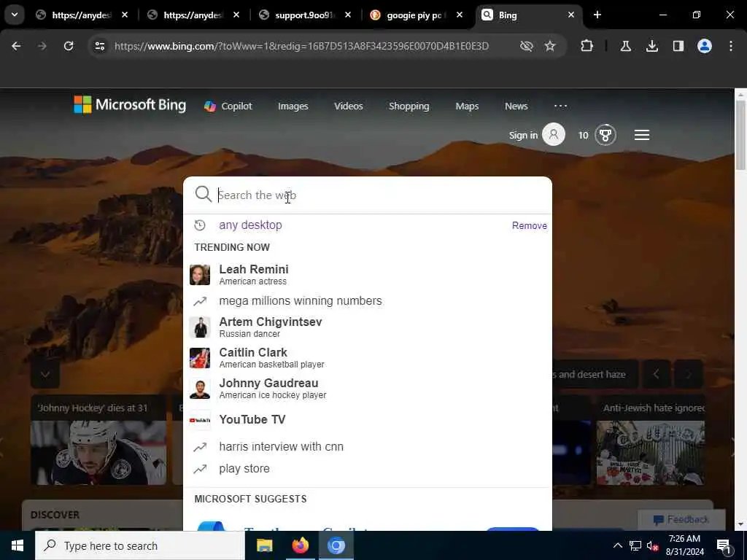Go back to previous page
Viewport: 747px width, 560px height.
point(16,46)
